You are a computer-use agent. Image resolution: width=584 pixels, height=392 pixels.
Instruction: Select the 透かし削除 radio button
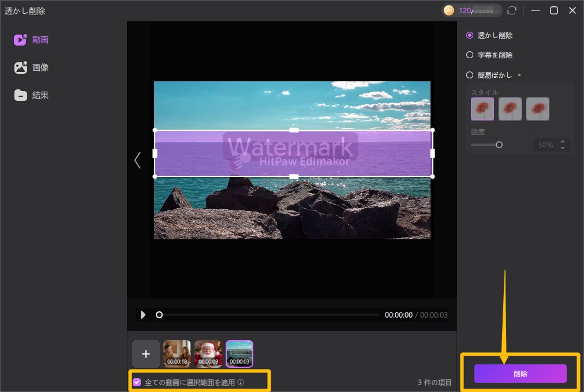click(x=470, y=35)
